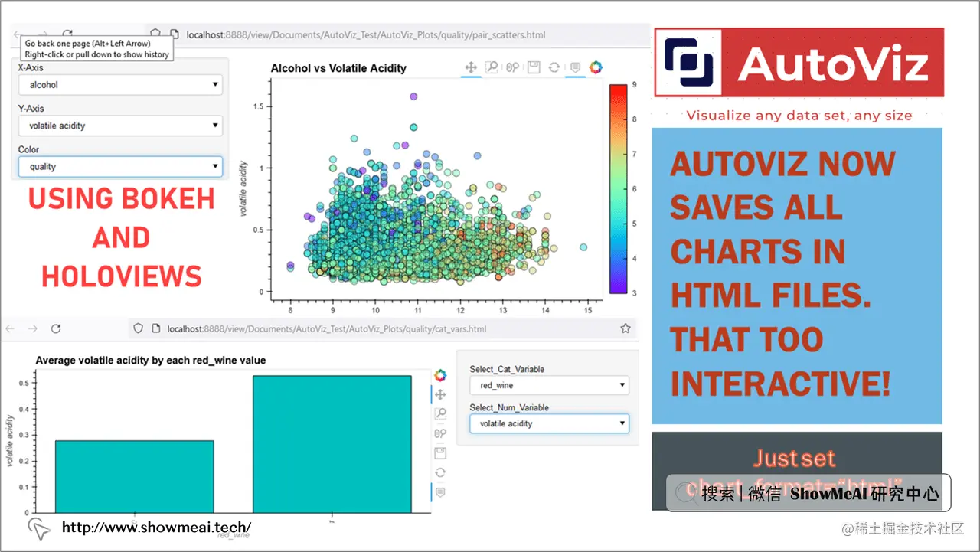Image resolution: width=980 pixels, height=552 pixels.
Task: Click Reset icon in scatter plot toolbar
Action: point(554,67)
